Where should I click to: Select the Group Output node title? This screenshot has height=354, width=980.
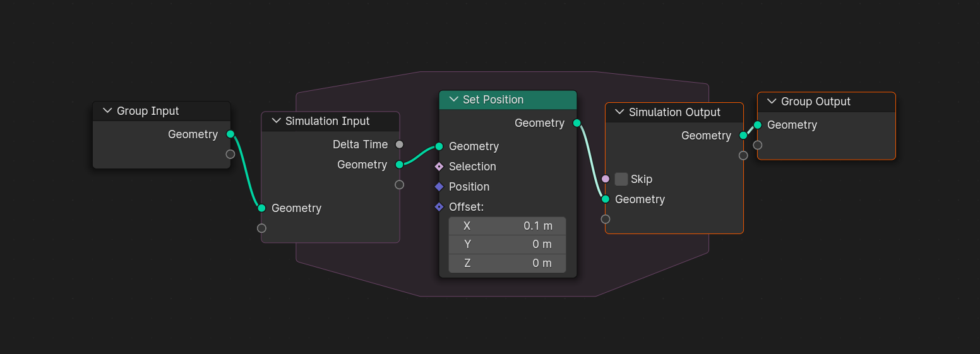click(816, 102)
